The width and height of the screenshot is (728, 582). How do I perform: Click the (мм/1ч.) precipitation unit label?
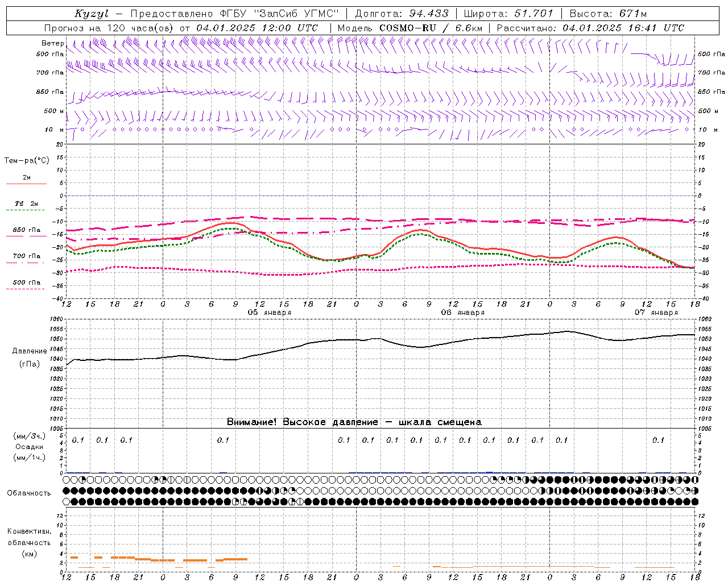(30, 458)
